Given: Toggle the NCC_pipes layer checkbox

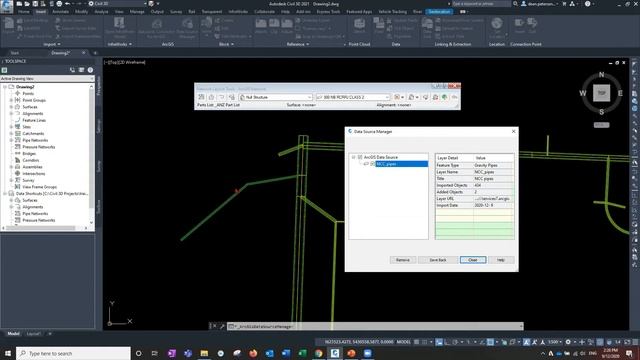Looking at the screenshot, I should pyautogui.click(x=372, y=164).
